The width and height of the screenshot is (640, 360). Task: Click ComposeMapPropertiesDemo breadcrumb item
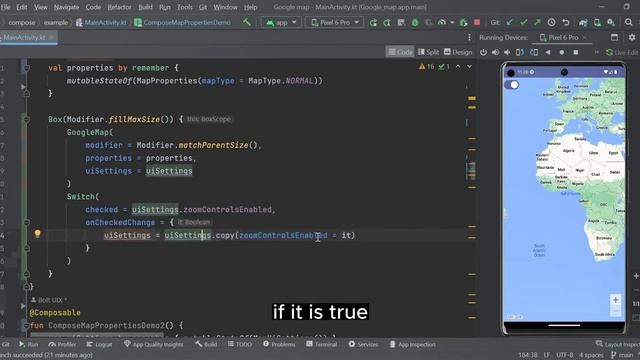(x=182, y=22)
